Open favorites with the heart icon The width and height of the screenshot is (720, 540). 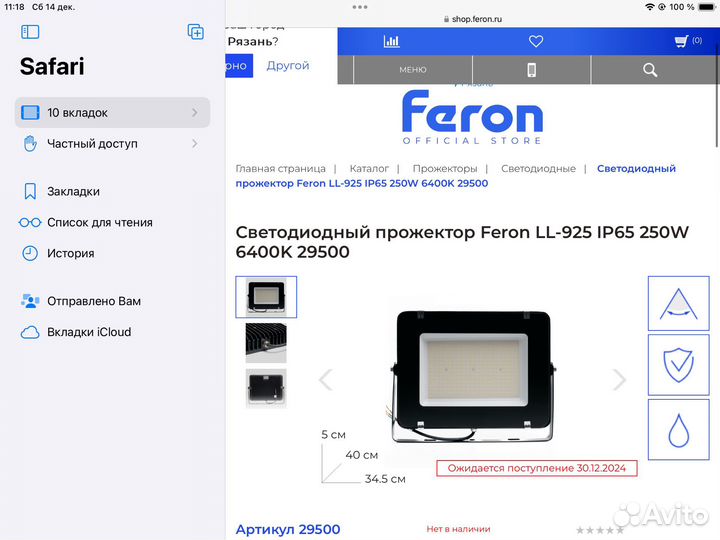[x=536, y=41]
